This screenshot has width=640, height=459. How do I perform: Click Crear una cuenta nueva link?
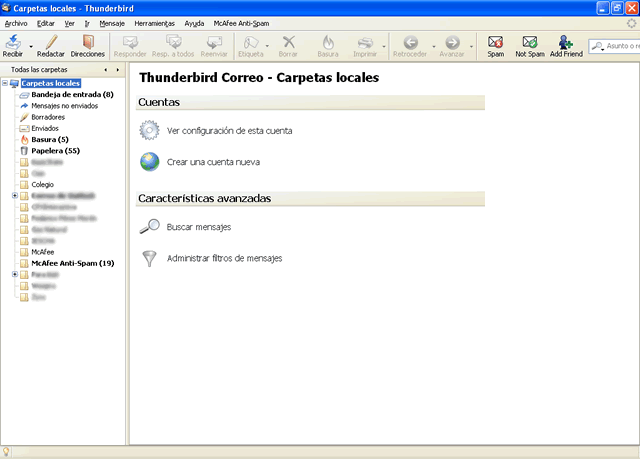[x=213, y=162]
